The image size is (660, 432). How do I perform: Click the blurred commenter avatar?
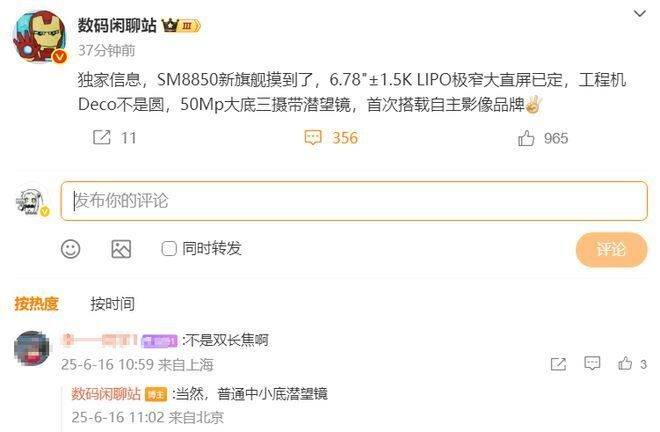coord(32,348)
